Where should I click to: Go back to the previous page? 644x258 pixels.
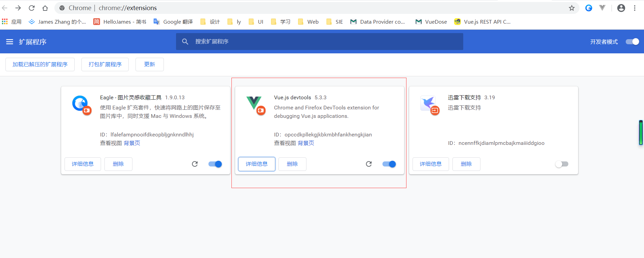point(5,8)
